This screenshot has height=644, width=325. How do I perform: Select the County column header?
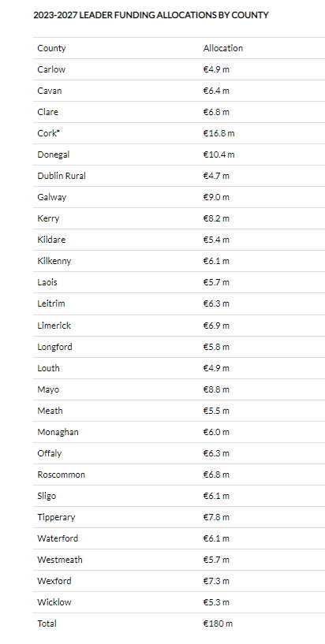pos(51,48)
